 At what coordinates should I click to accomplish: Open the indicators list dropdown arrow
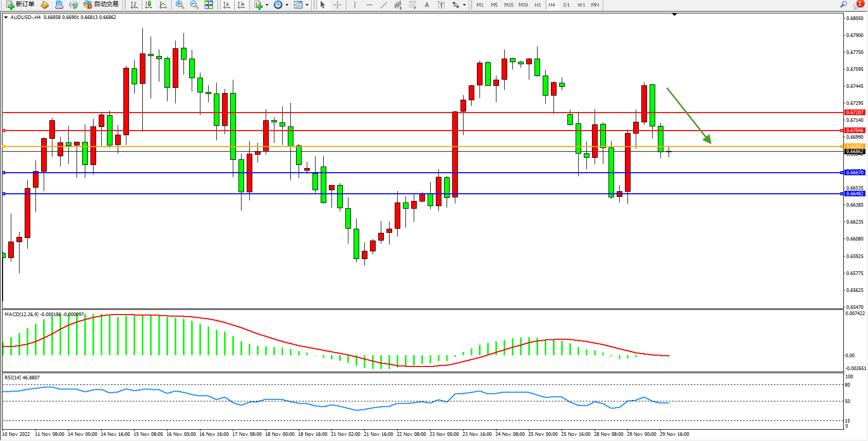tap(267, 5)
